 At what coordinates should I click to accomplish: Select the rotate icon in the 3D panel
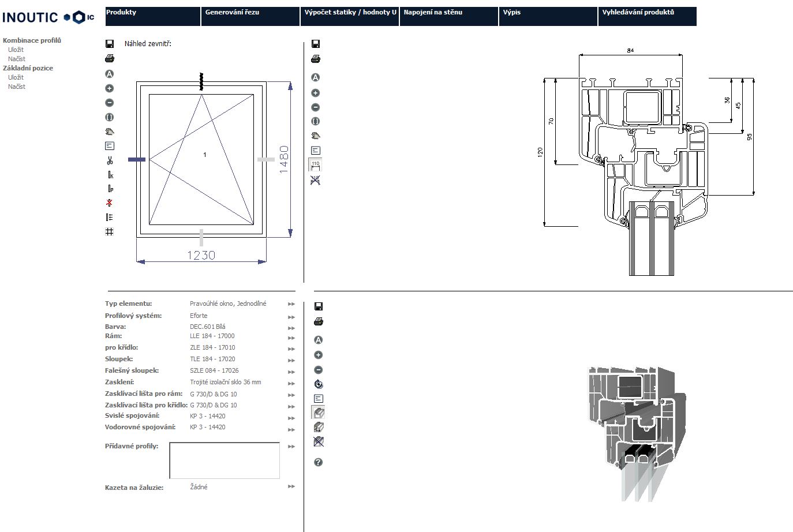tap(318, 383)
